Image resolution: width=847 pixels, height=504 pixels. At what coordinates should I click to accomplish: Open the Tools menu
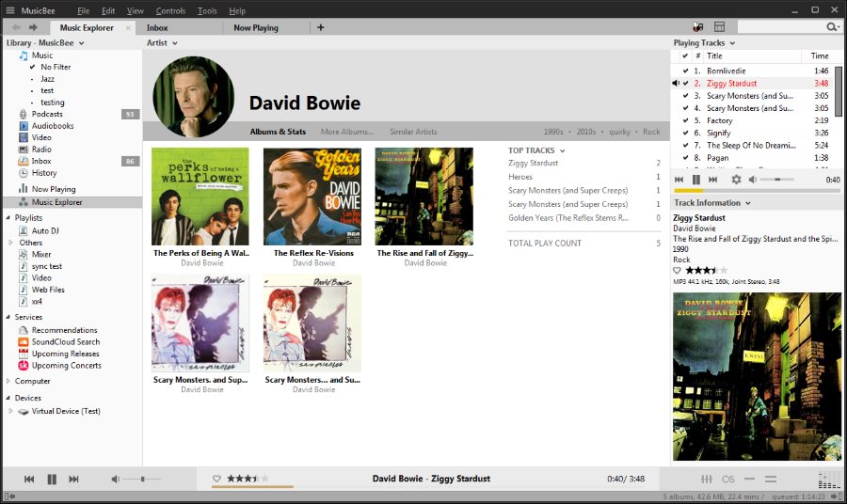pyautogui.click(x=207, y=10)
